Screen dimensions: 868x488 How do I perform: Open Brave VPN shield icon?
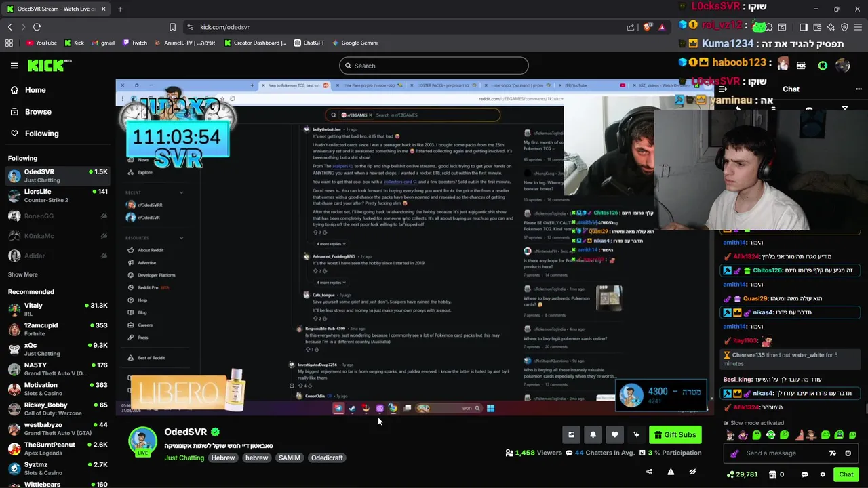tap(844, 27)
